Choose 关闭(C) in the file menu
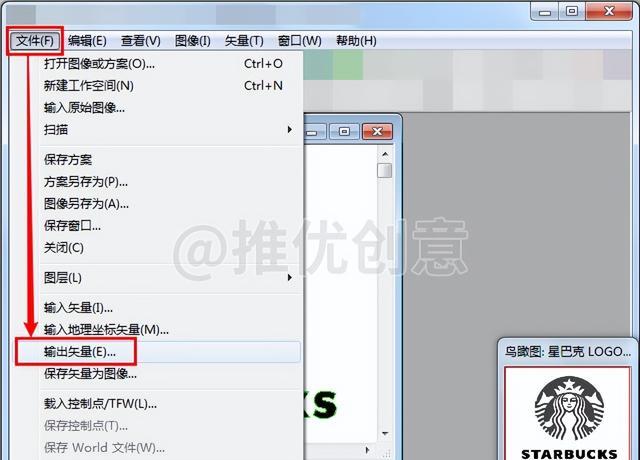The height and width of the screenshot is (460, 640). point(171,248)
